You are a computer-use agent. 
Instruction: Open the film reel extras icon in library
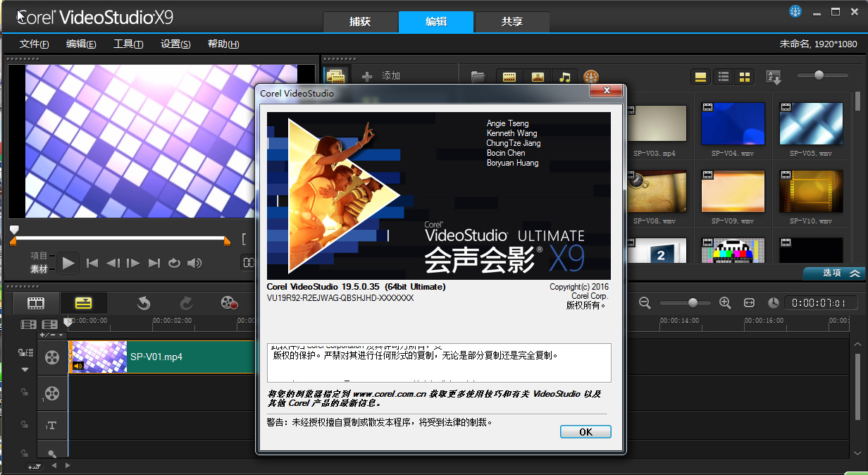pyautogui.click(x=591, y=77)
